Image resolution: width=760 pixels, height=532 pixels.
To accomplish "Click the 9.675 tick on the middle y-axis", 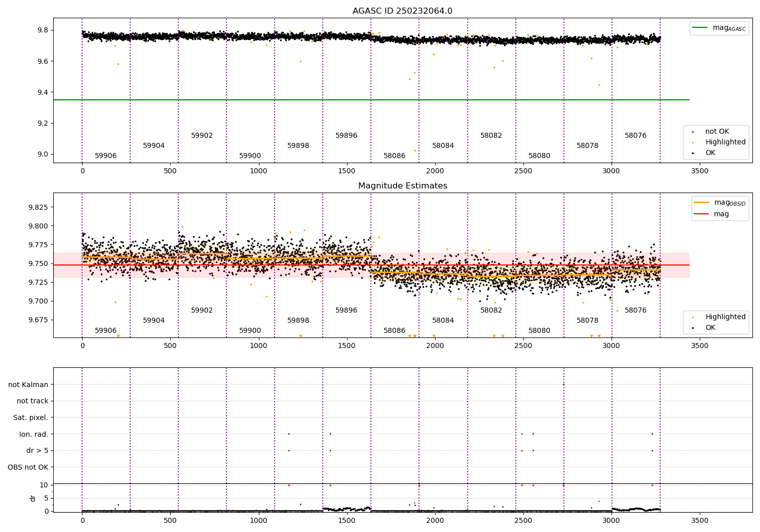I will pos(38,320).
